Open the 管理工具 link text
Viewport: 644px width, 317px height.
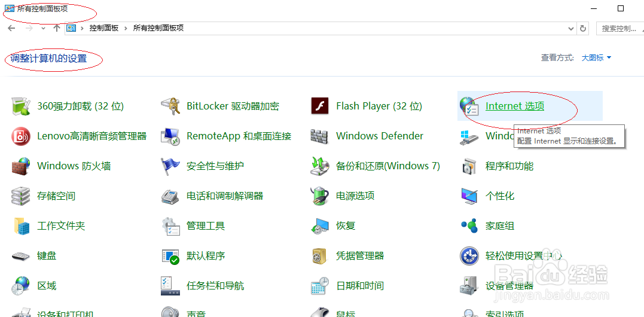206,226
